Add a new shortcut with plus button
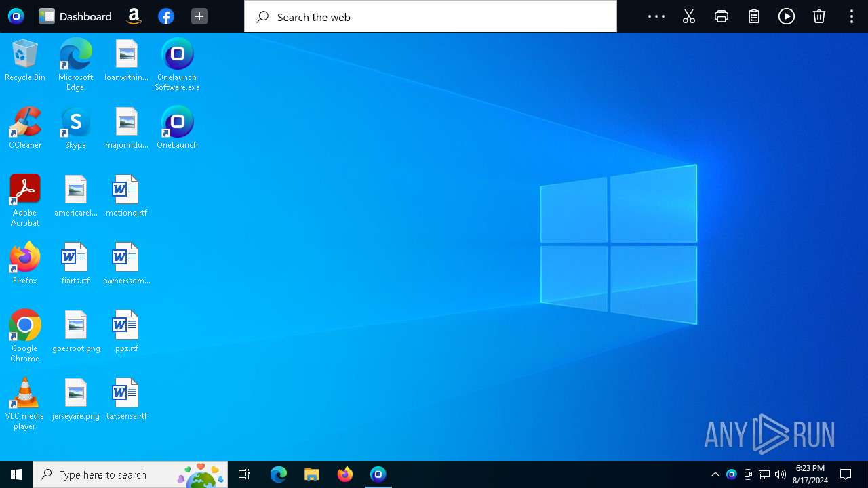 coord(199,16)
